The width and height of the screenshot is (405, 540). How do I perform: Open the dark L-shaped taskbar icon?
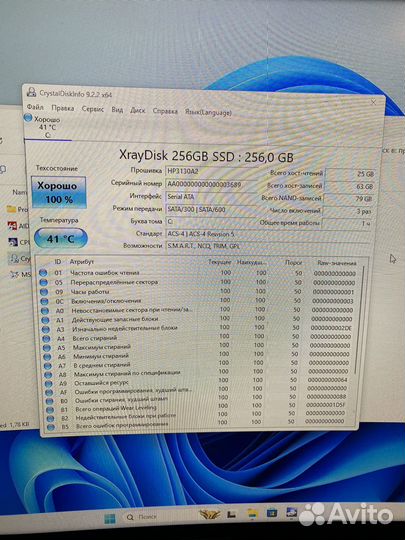point(232,515)
